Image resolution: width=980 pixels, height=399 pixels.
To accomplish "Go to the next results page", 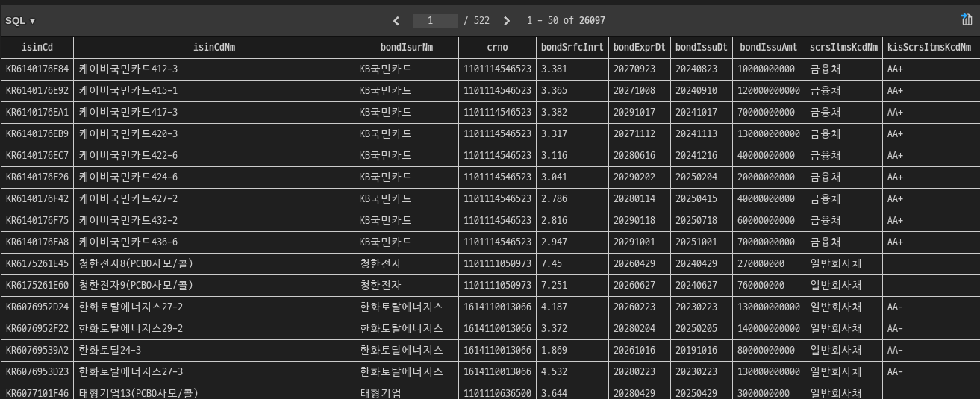I will click(507, 21).
